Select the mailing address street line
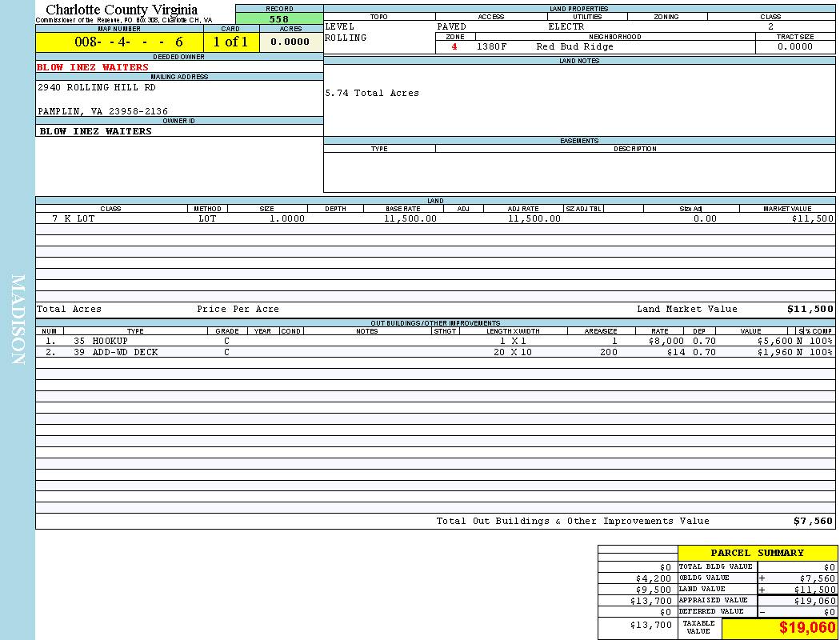 [x=97, y=87]
